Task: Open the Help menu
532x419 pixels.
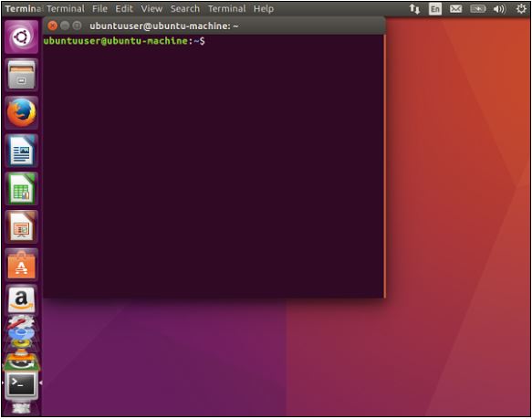Action: click(x=264, y=8)
